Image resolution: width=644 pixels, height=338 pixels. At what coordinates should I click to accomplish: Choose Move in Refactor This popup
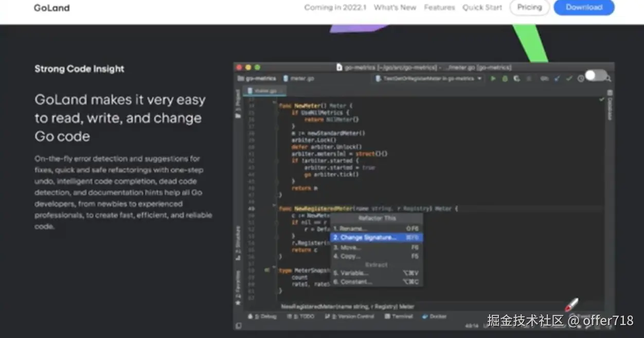pyautogui.click(x=376, y=247)
